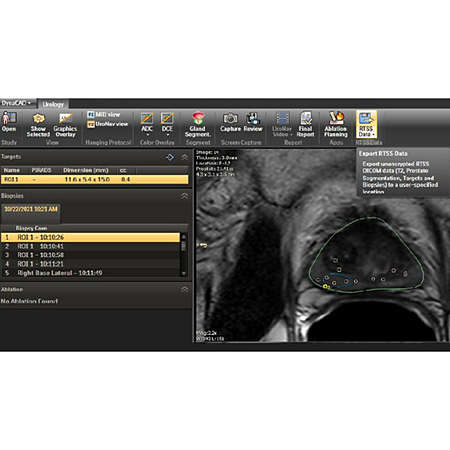The width and height of the screenshot is (450, 450).
Task: Open the DynaCAD application menu
Action: click(16, 103)
